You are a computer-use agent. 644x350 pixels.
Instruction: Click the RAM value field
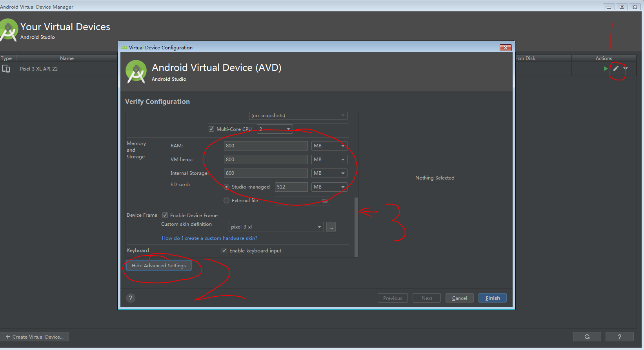coord(266,146)
